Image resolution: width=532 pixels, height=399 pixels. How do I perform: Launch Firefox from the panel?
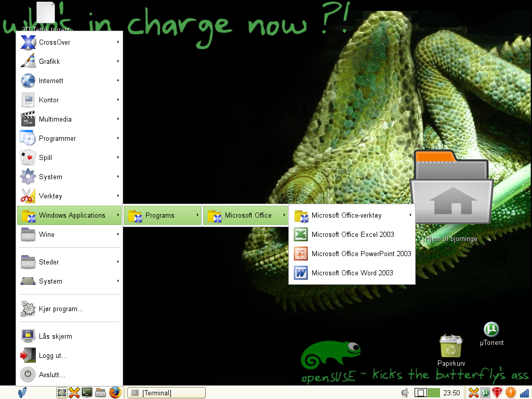click(x=115, y=393)
